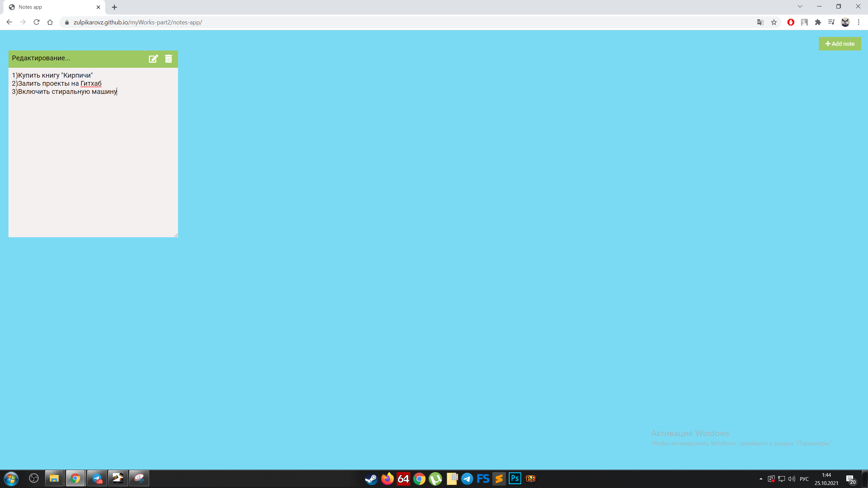Open Photoshop from the taskbar
Screen dimensions: 868x488
tap(515, 479)
